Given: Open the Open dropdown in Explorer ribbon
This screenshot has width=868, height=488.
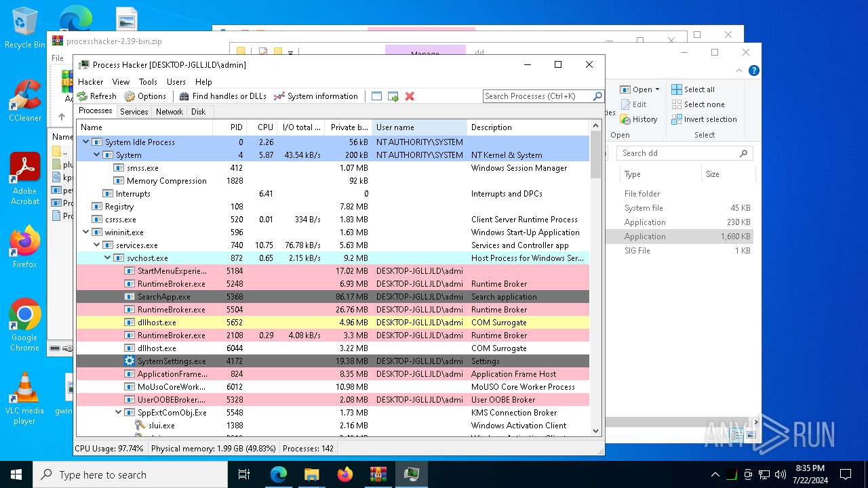Looking at the screenshot, I should coord(640,89).
